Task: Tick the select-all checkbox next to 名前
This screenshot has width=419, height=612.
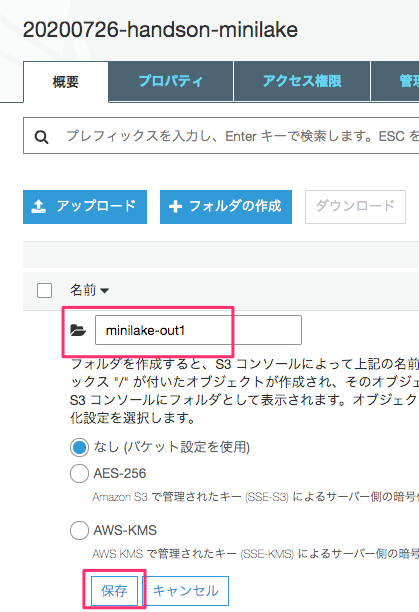Action: (x=44, y=290)
